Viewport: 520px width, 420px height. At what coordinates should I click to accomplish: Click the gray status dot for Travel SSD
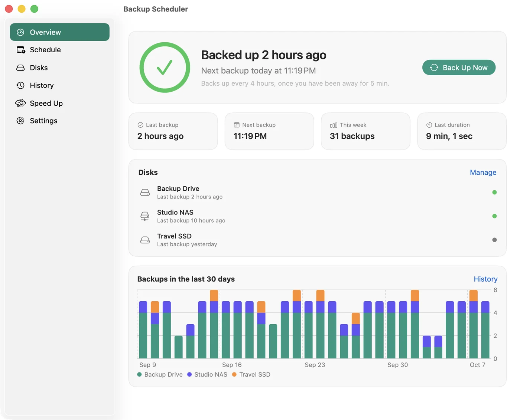(x=494, y=240)
